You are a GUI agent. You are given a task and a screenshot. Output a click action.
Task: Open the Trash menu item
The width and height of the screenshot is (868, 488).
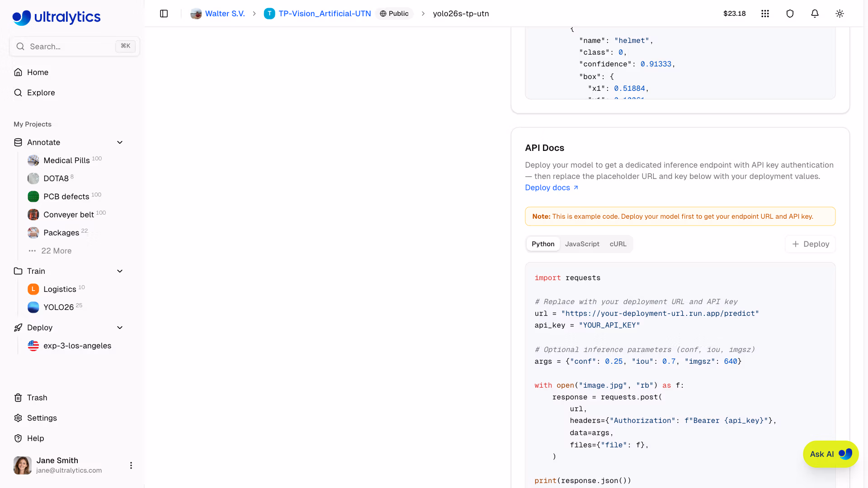coord(37,398)
